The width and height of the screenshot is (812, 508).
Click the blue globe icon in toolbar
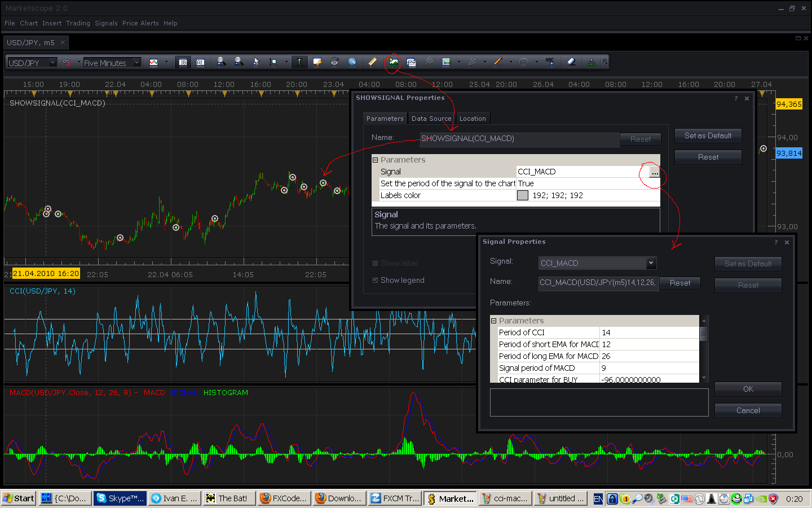(x=352, y=62)
